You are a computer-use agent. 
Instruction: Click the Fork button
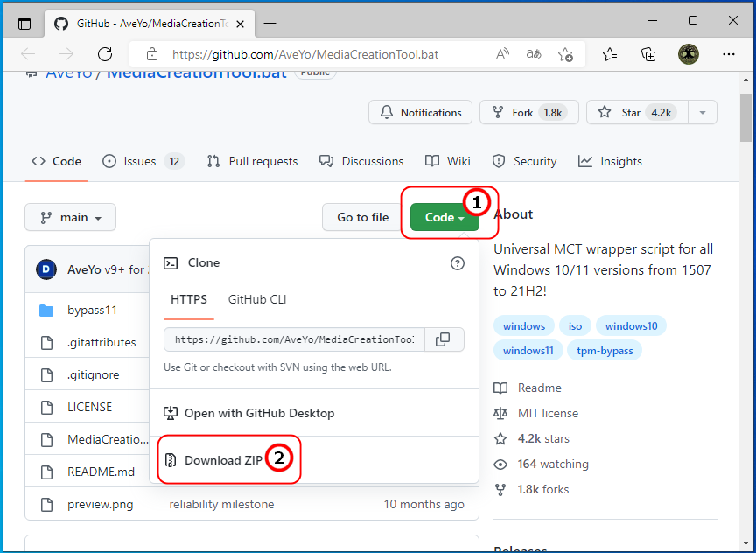click(528, 112)
